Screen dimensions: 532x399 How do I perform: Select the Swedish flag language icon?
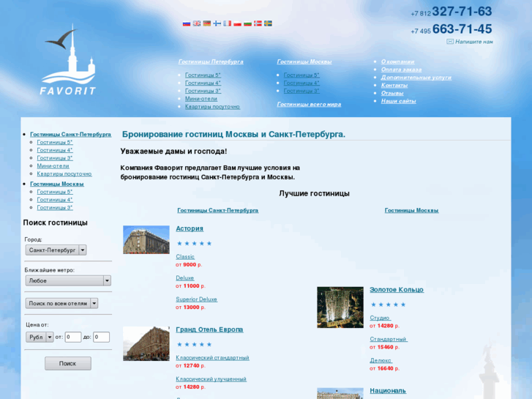pos(268,23)
